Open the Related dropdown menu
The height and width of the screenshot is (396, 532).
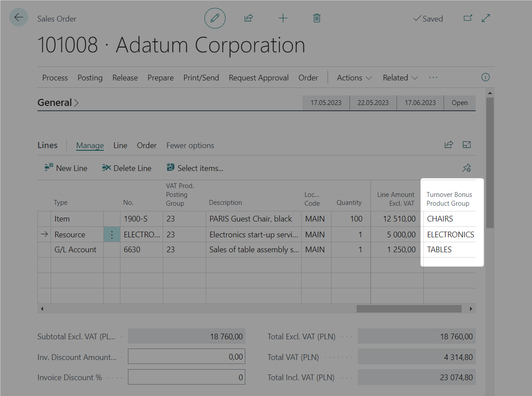400,78
